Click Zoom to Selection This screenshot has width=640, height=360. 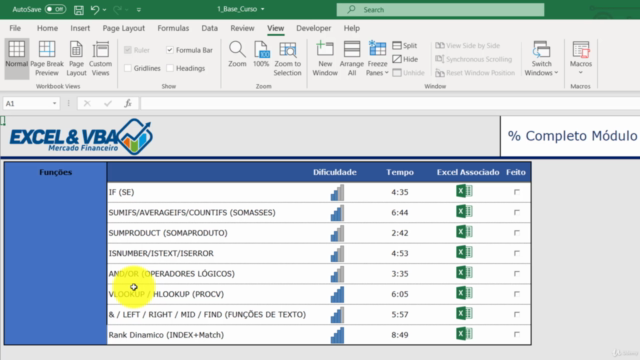(x=287, y=58)
